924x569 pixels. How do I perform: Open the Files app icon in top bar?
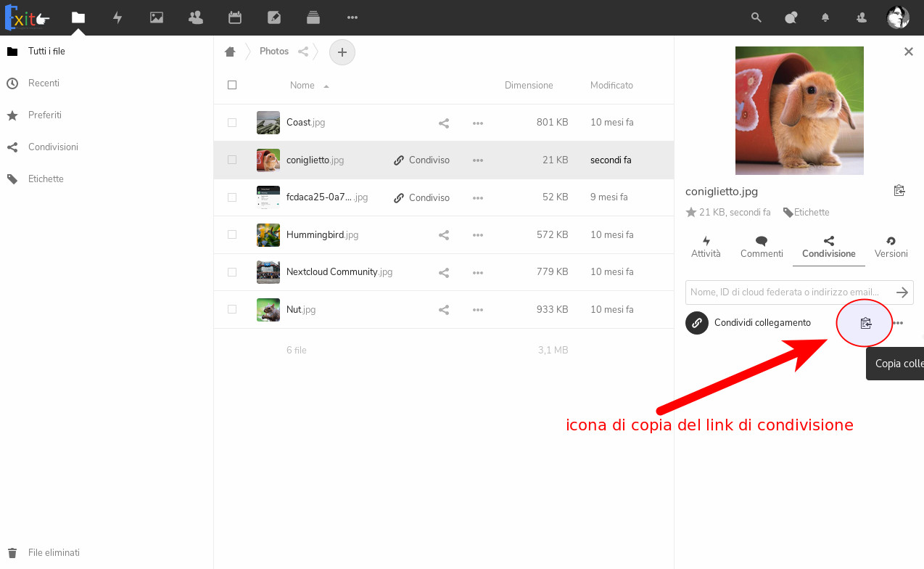coord(78,17)
